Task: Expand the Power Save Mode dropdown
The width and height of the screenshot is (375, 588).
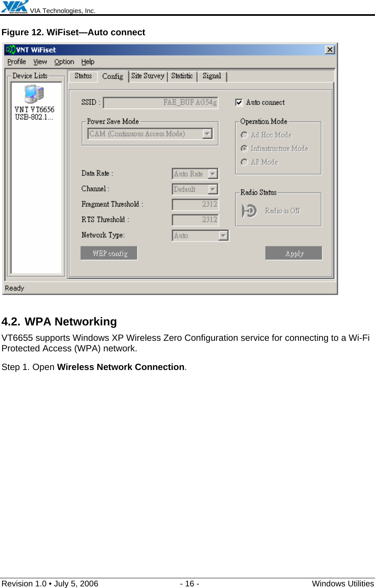Action: (x=207, y=134)
